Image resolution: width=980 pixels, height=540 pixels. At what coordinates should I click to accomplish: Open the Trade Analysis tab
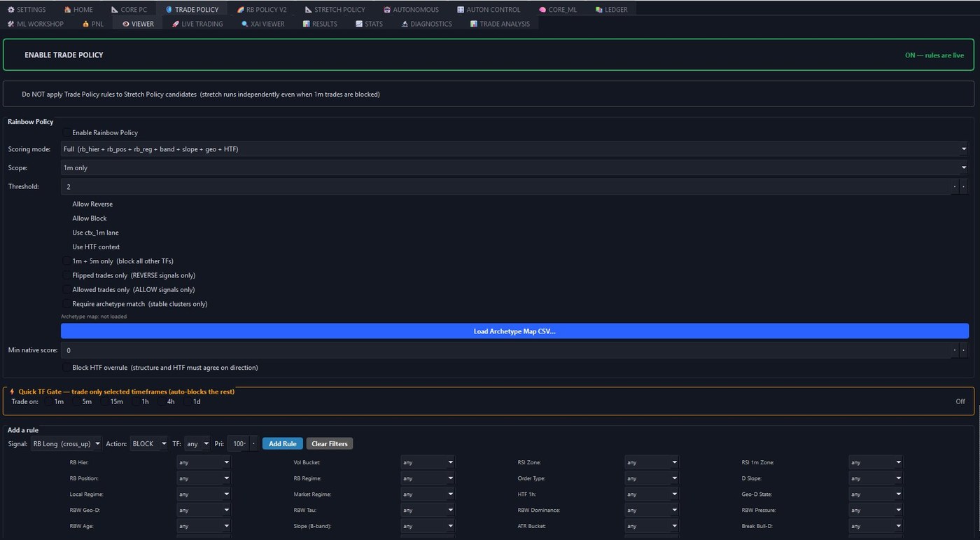point(500,24)
